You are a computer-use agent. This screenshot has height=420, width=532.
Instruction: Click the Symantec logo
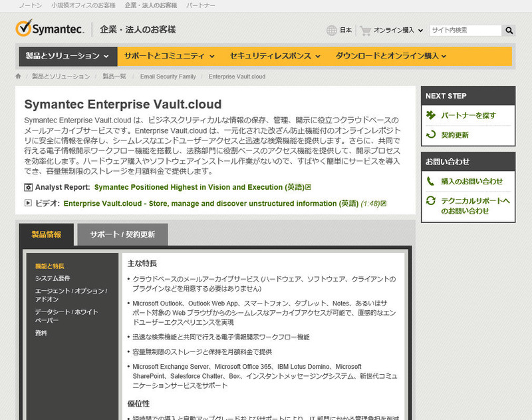[50, 29]
